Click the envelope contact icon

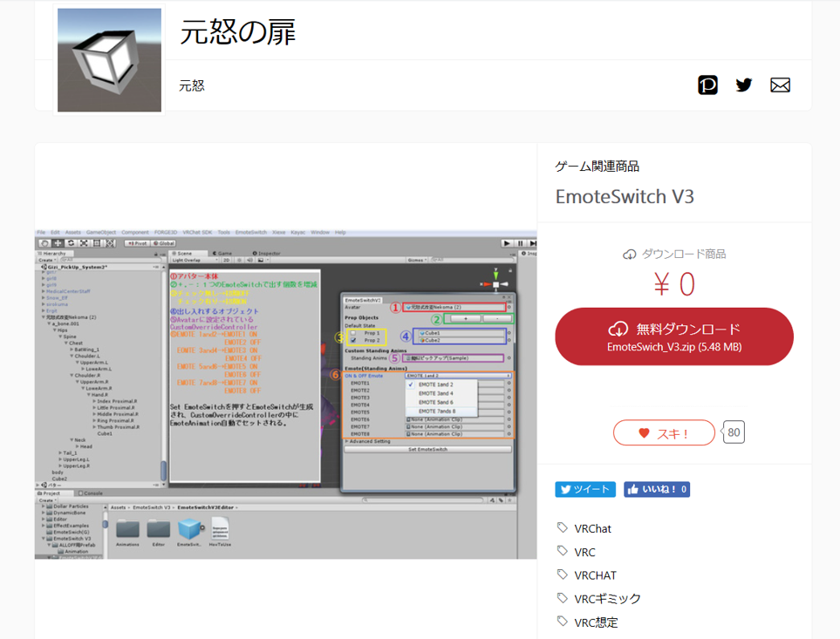point(780,85)
